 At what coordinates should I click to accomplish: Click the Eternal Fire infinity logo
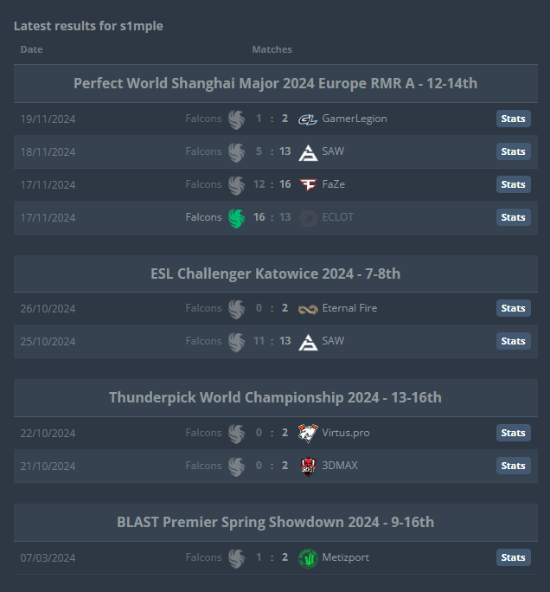[308, 309]
